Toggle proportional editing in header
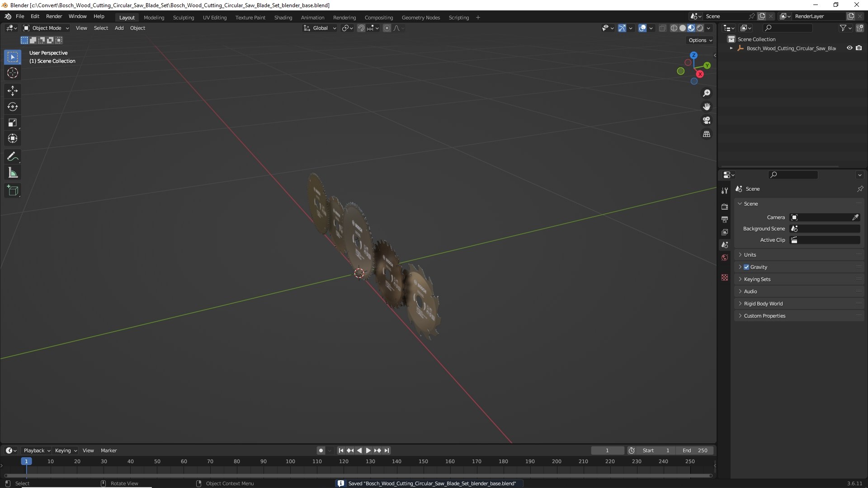 pos(387,28)
